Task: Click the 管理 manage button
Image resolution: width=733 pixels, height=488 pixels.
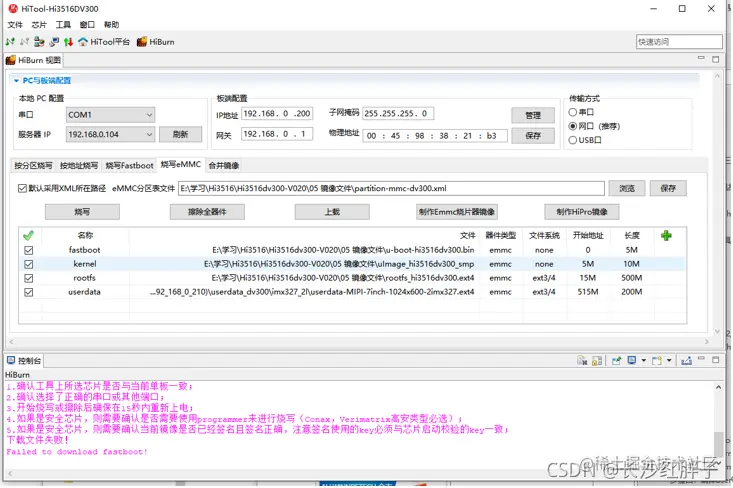Action: [533, 115]
